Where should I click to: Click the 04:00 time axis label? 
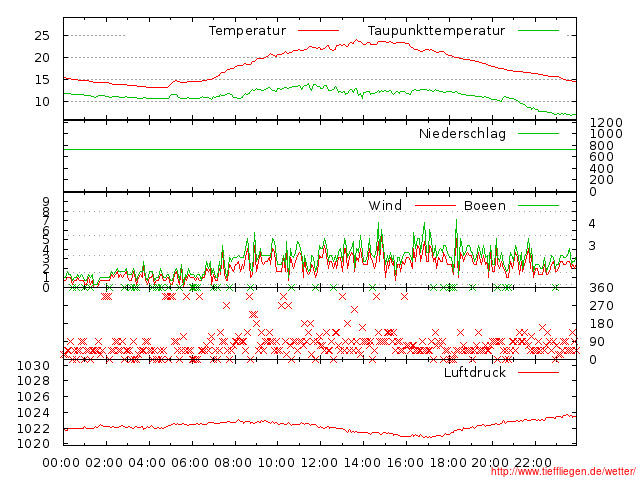click(x=147, y=463)
